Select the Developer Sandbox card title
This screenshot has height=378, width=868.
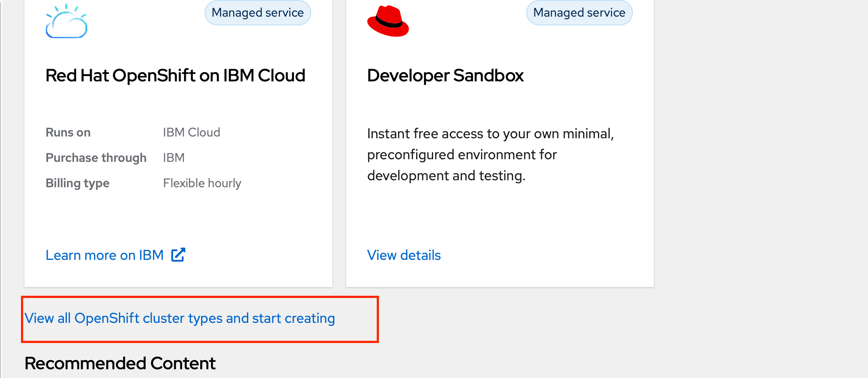tap(445, 76)
